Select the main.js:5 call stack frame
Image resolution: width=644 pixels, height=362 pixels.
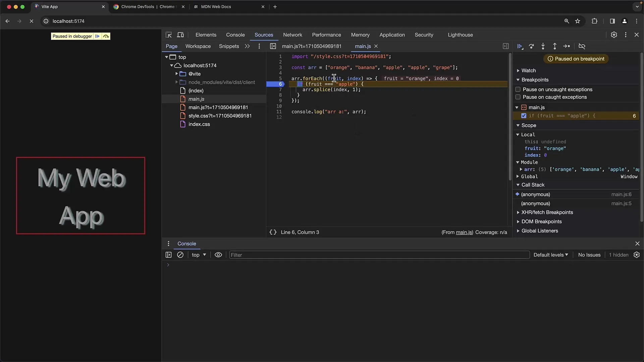tap(576, 204)
